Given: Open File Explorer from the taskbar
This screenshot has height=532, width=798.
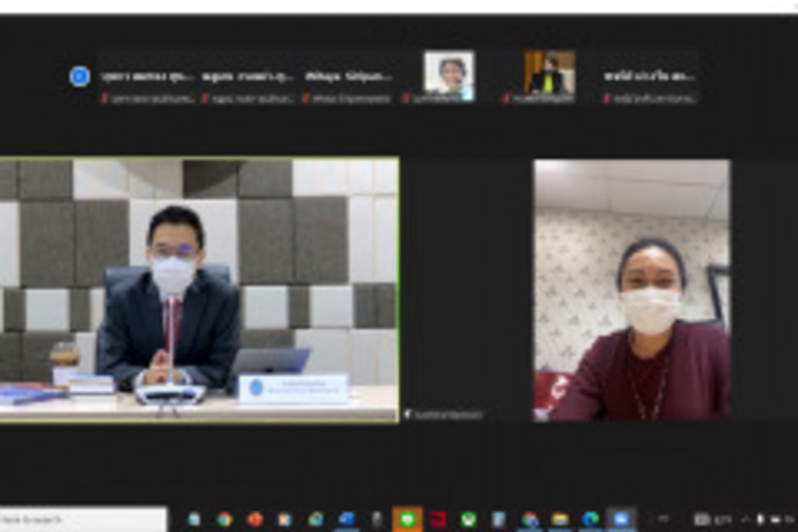Looking at the screenshot, I should point(560,519).
